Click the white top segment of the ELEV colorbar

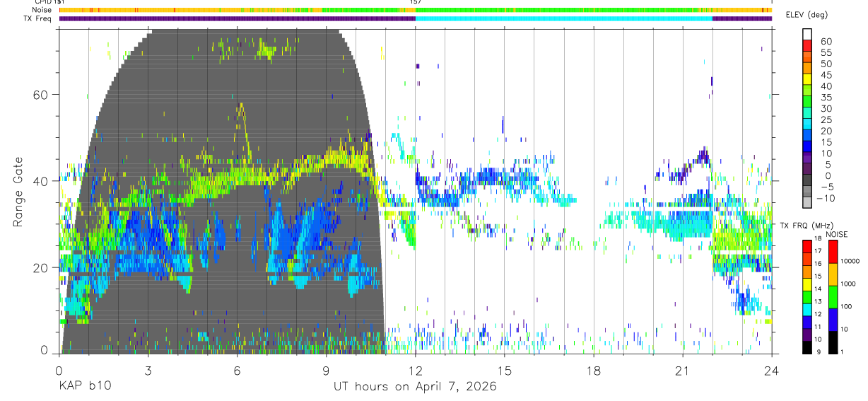tap(808, 35)
